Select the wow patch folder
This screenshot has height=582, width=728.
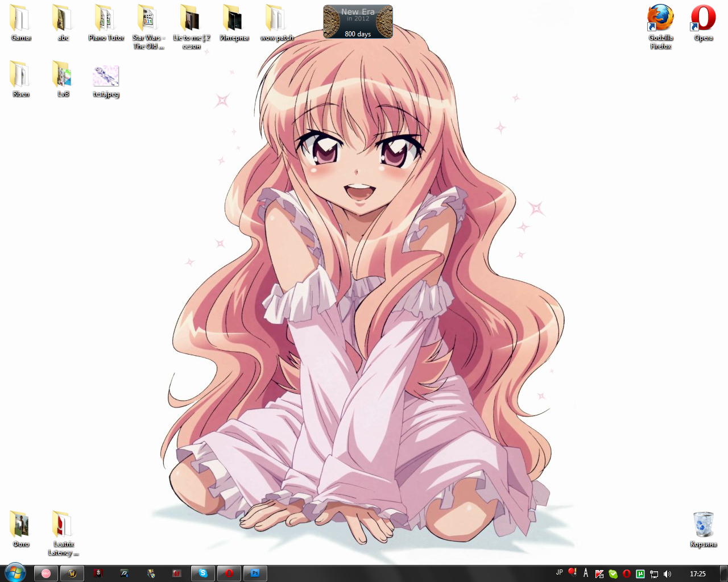tap(276, 23)
